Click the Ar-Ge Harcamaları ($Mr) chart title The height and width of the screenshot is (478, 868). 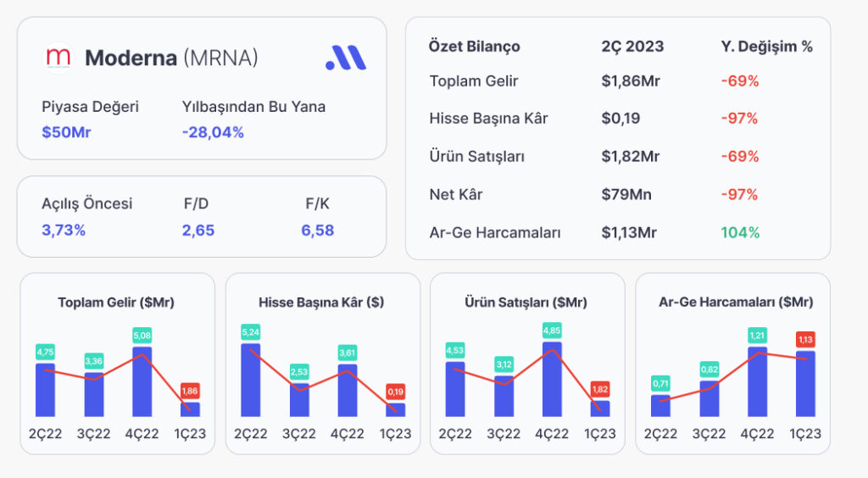[736, 302]
